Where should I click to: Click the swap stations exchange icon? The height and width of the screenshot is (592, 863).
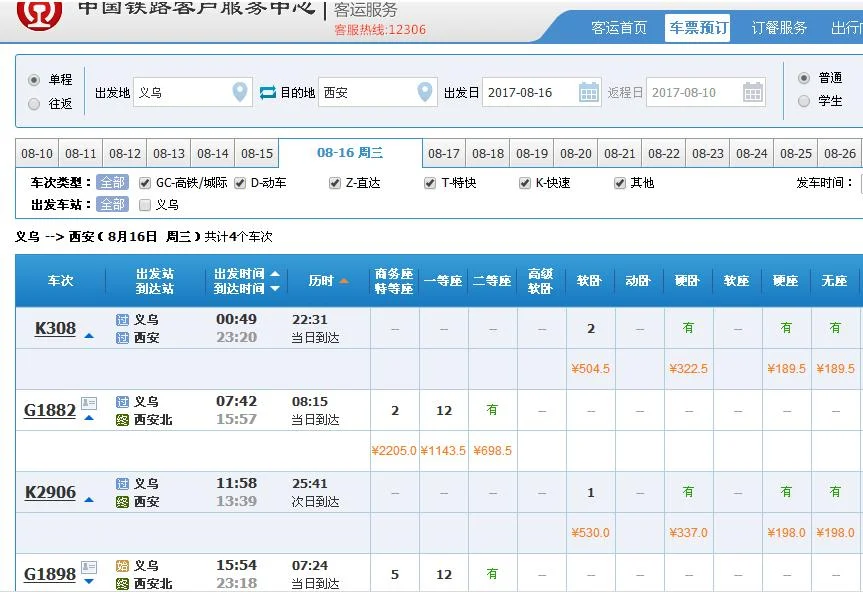(267, 91)
